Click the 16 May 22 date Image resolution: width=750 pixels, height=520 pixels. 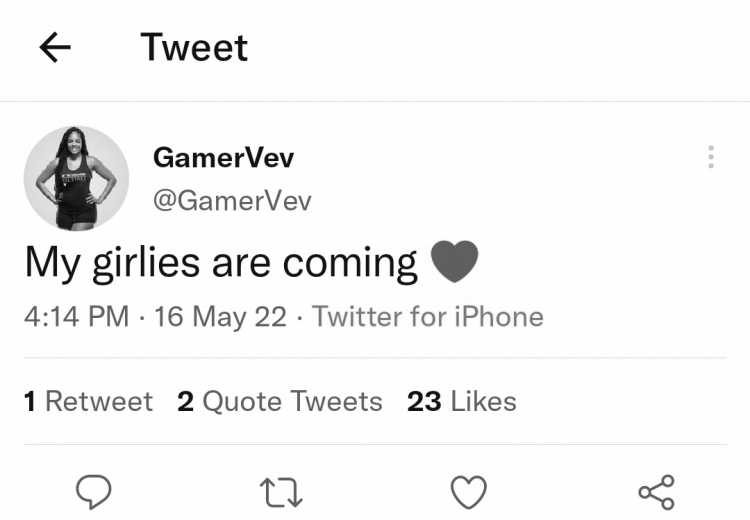click(x=221, y=317)
